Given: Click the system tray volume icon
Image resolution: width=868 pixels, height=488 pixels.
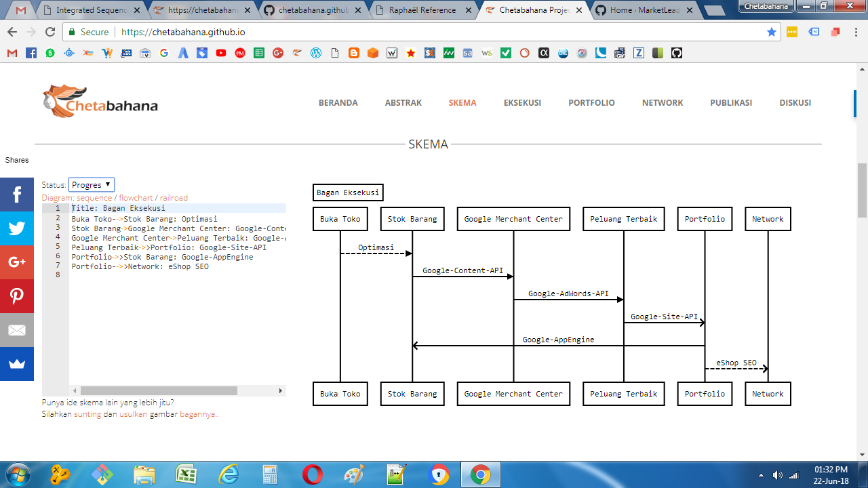Looking at the screenshot, I should pyautogui.click(x=777, y=474).
